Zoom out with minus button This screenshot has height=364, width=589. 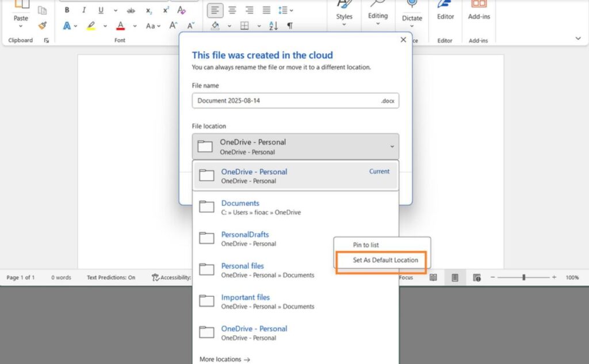(x=493, y=277)
